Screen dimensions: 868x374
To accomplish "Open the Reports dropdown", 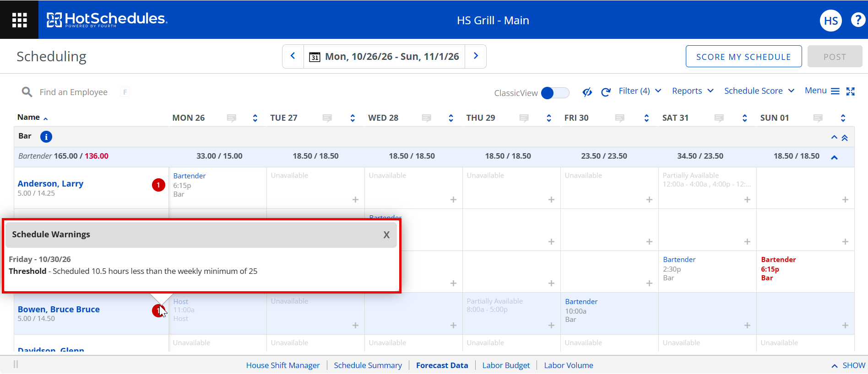I will click(693, 91).
